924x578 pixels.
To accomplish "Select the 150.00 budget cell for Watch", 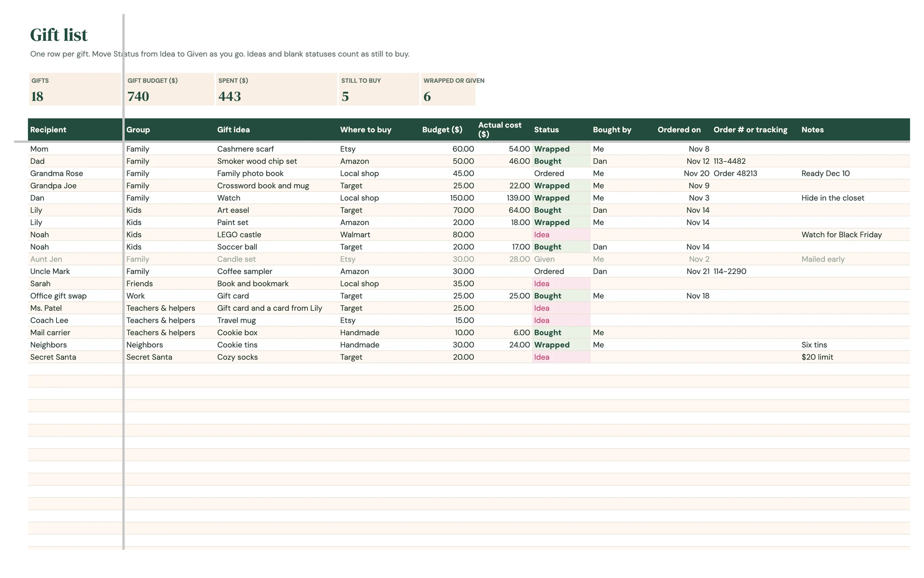I will pos(462,198).
